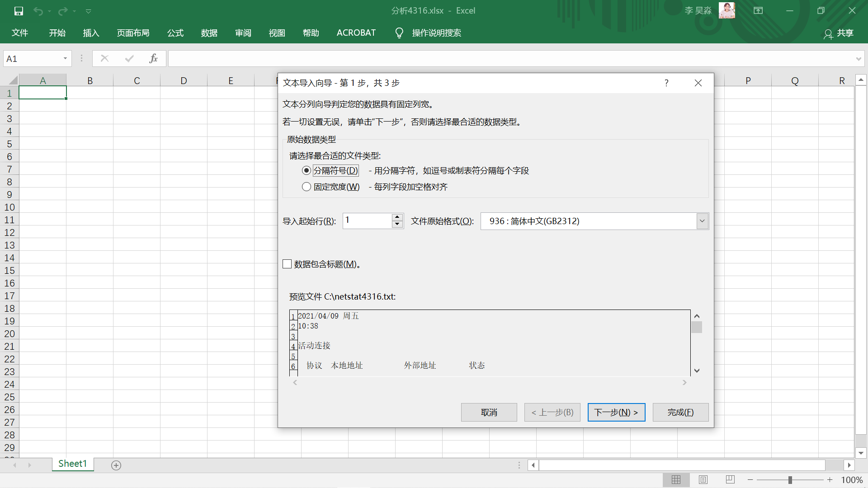Click the New Sheet plus icon
The height and width of the screenshot is (488, 868).
click(116, 465)
